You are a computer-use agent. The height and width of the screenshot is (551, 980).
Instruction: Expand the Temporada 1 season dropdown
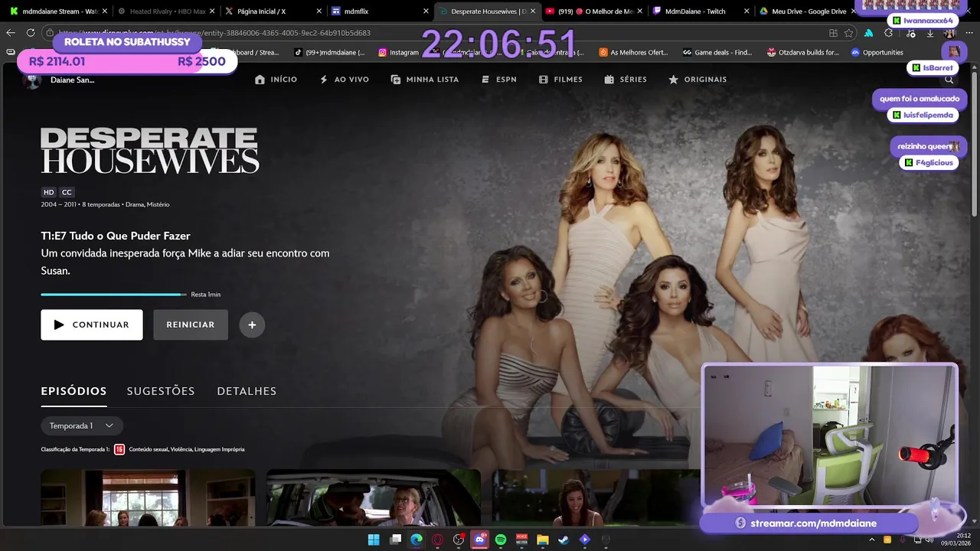(82, 425)
